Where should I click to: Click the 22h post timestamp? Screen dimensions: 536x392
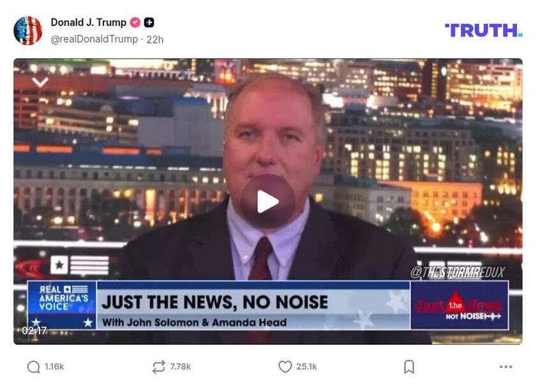(x=155, y=40)
